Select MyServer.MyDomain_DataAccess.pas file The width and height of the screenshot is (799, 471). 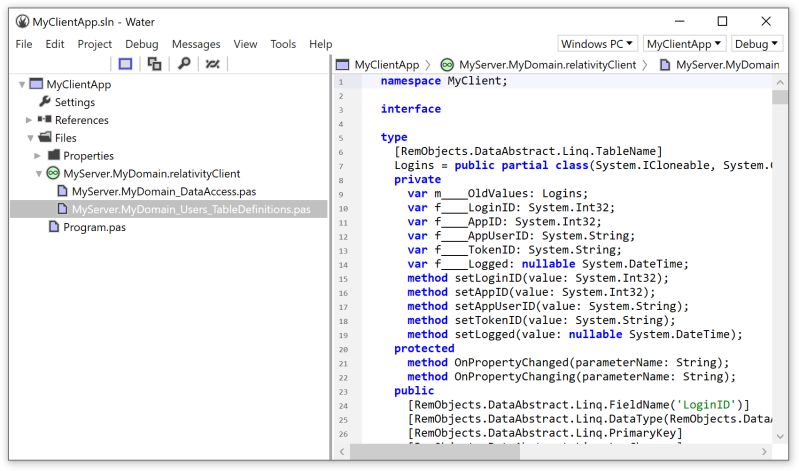[164, 192]
